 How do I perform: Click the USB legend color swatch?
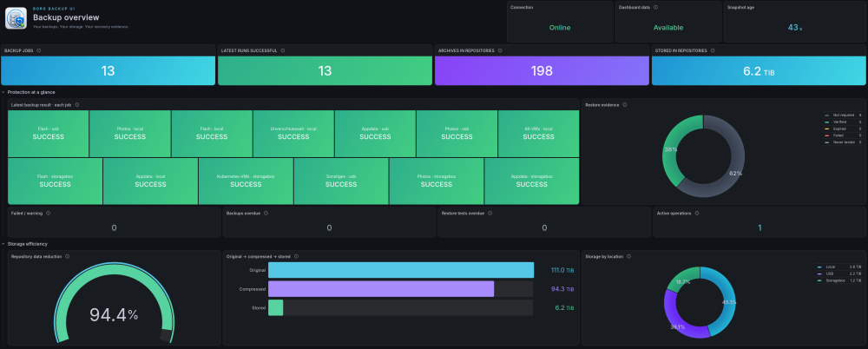pyautogui.click(x=820, y=273)
